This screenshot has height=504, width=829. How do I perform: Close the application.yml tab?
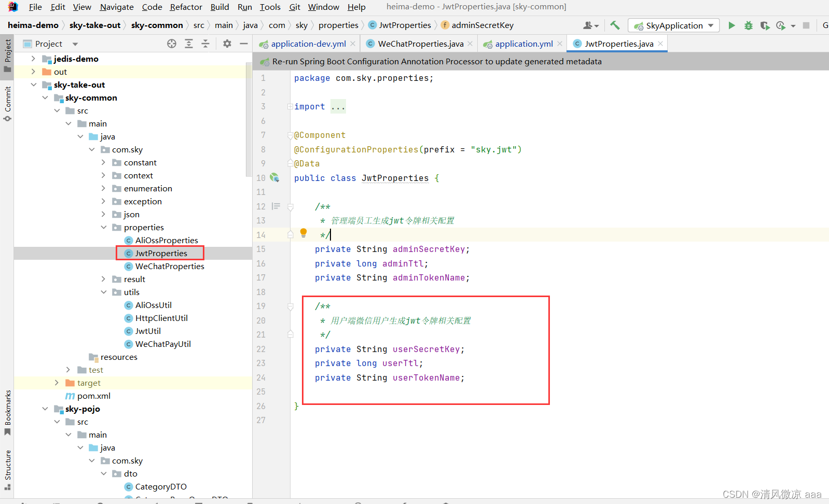pos(560,44)
